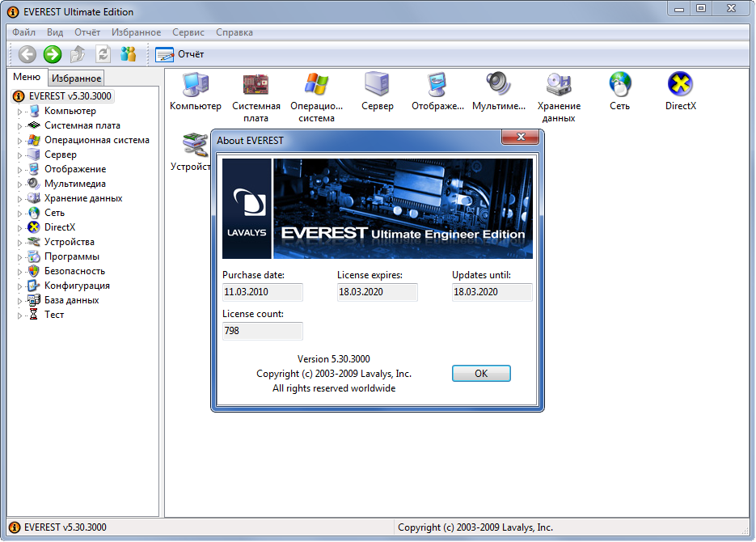Select Хранение данных in the tree
Image resolution: width=756 pixels, height=542 pixels.
(x=83, y=198)
